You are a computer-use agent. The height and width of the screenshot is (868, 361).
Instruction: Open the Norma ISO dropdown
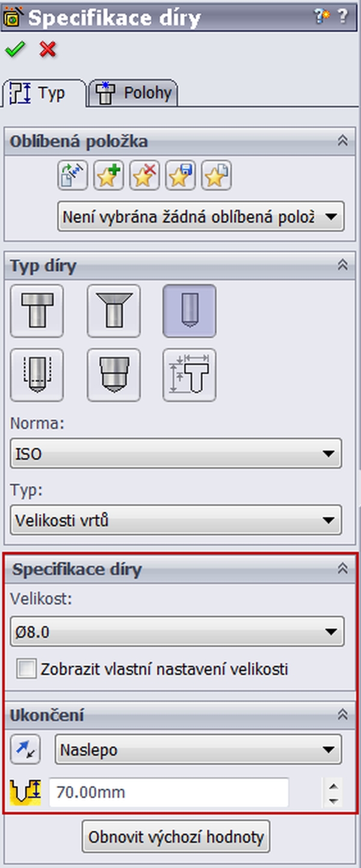tap(176, 454)
